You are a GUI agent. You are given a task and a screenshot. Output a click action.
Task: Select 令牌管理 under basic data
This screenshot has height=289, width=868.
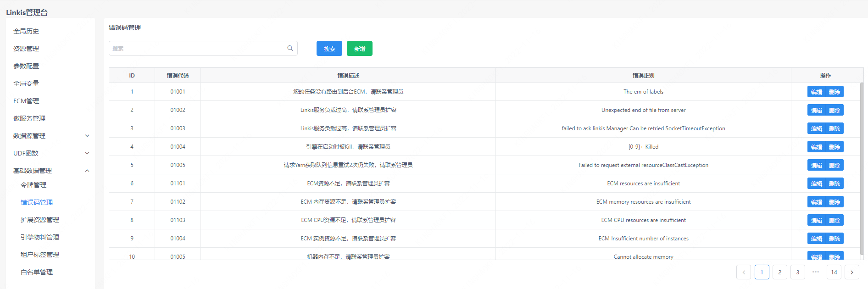tap(33, 185)
